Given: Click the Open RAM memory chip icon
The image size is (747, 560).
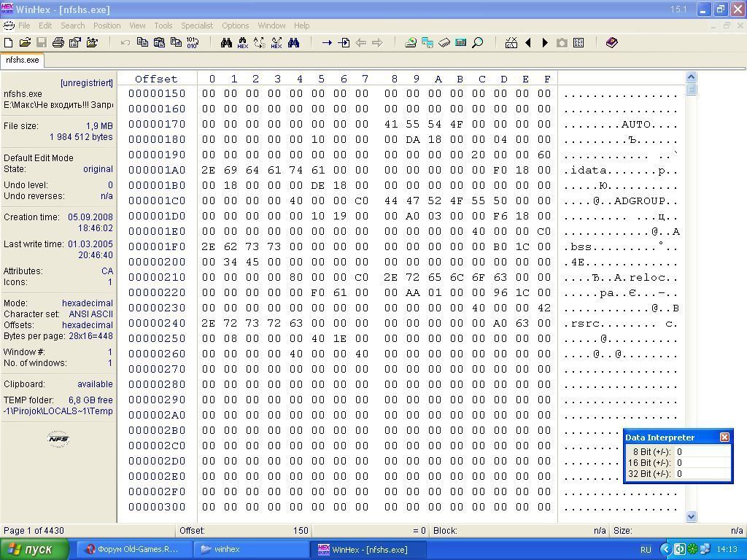Looking at the screenshot, I should click(444, 43).
